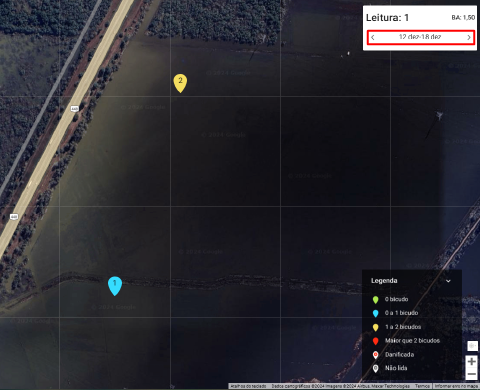Click the green '0 bicudo' legend pin
Screen dimensions: 480x390
click(x=376, y=300)
